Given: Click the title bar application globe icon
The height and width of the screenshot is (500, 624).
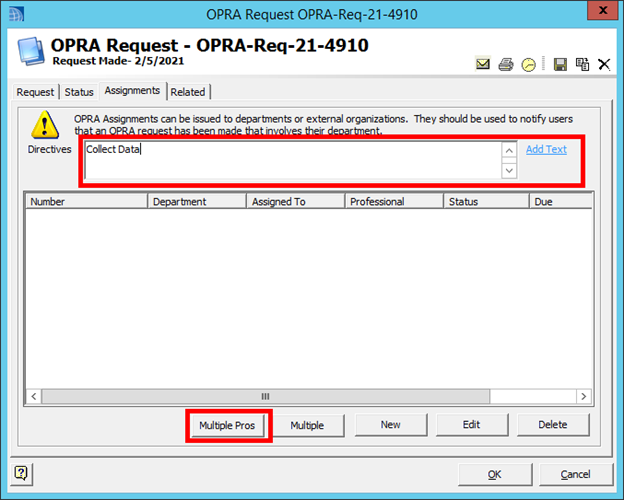Looking at the screenshot, I should [17, 14].
